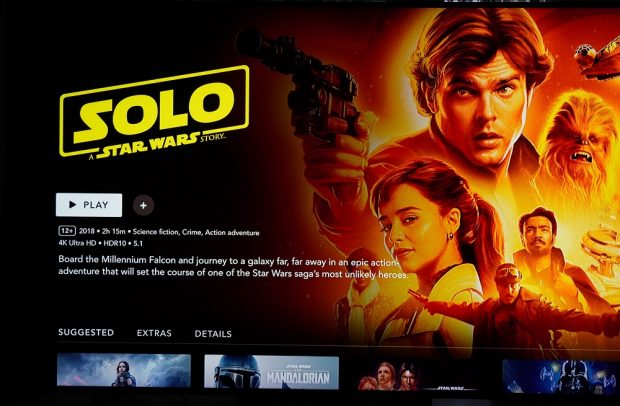
Task: Select the first suggested thumbnail with stormy sky
Action: click(124, 370)
